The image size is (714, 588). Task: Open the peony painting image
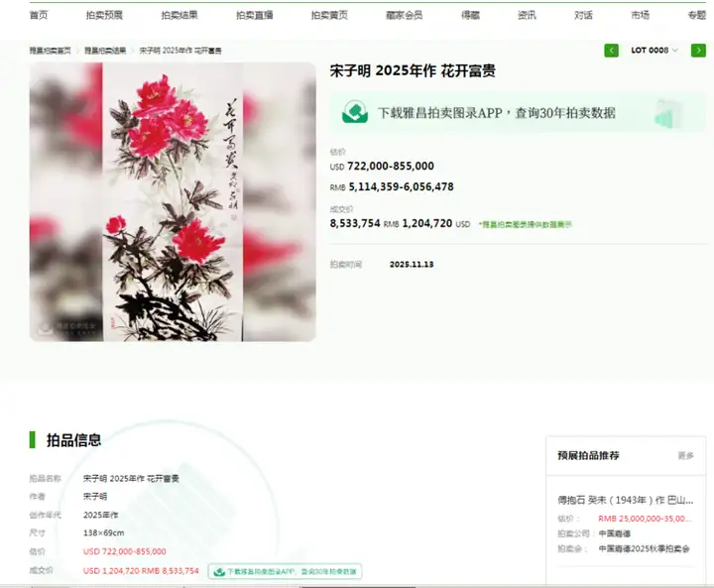(x=173, y=201)
